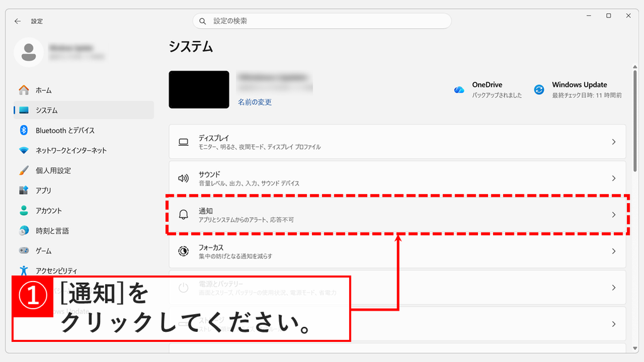Image resolution: width=644 pixels, height=362 pixels.
Task: Click the Windows Update sync icon
Action: click(539, 89)
